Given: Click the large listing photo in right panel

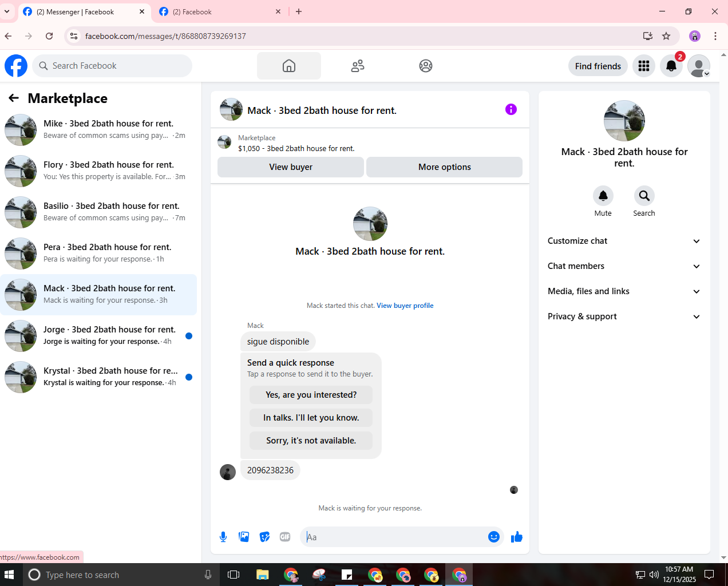Looking at the screenshot, I should coord(624,121).
